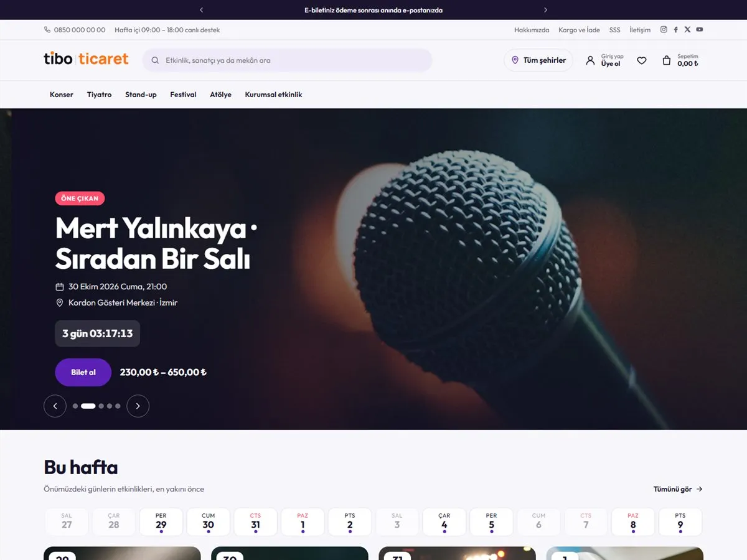Screen dimensions: 747x560
Task: Open the Tiyatro menu
Action: (100, 95)
